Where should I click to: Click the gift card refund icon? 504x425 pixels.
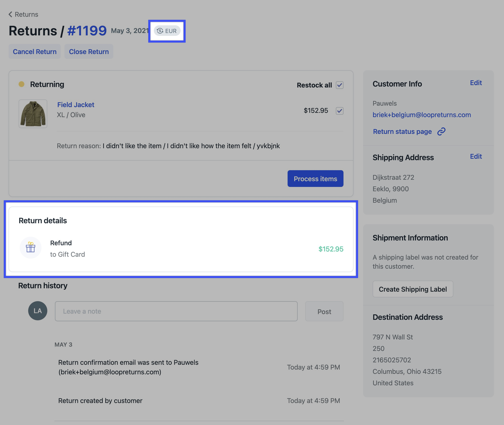pos(31,248)
